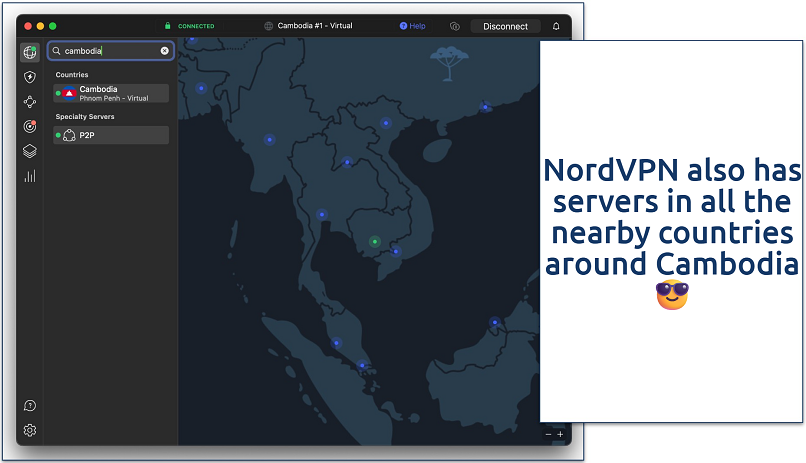Zoom in the map with plus button

point(560,434)
